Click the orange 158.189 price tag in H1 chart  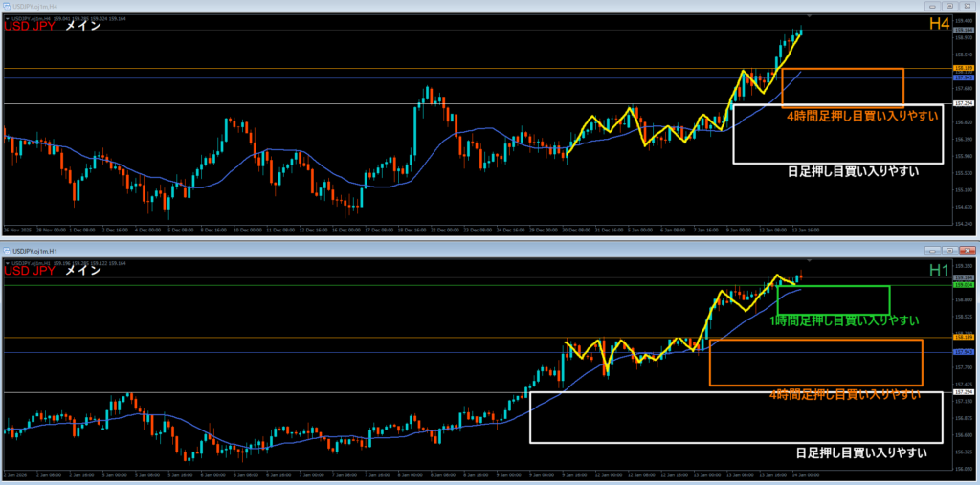[x=963, y=337]
